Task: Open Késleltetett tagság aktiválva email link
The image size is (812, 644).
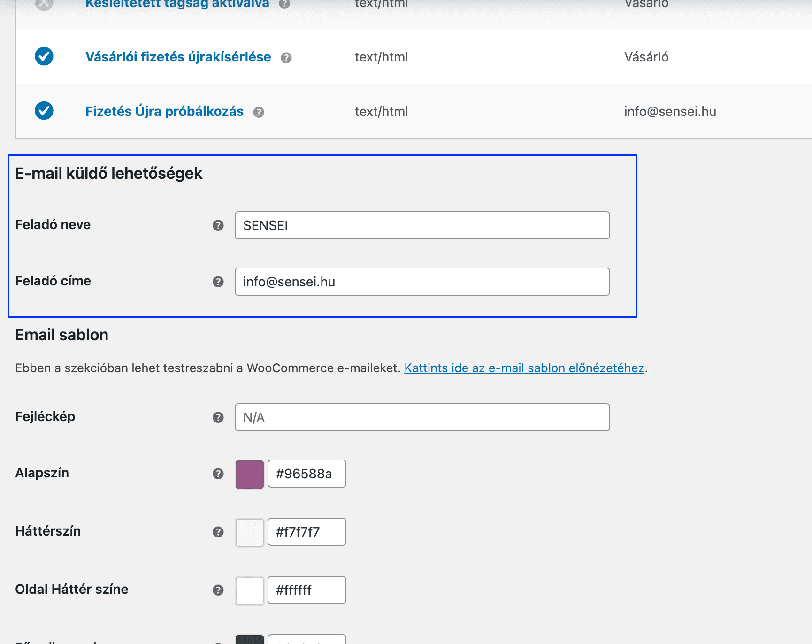Action: pyautogui.click(x=177, y=4)
